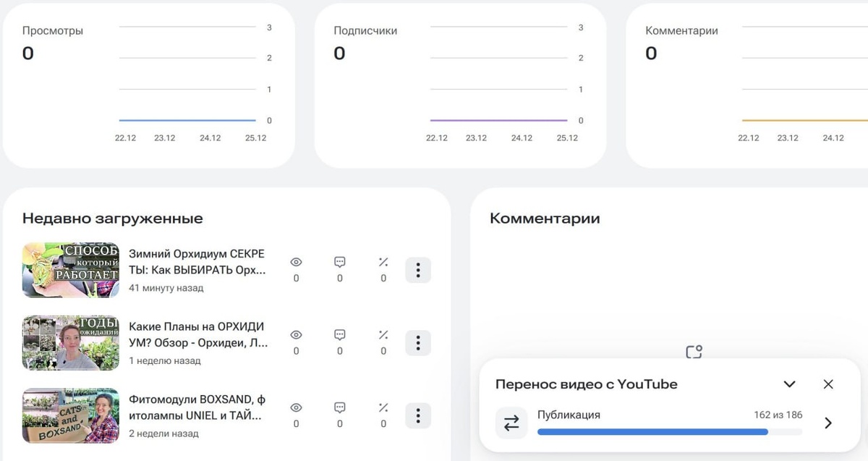The width and height of the screenshot is (868, 461).
Task: Open Фитомодули BOXSAND video thumbnail
Action: [71, 415]
